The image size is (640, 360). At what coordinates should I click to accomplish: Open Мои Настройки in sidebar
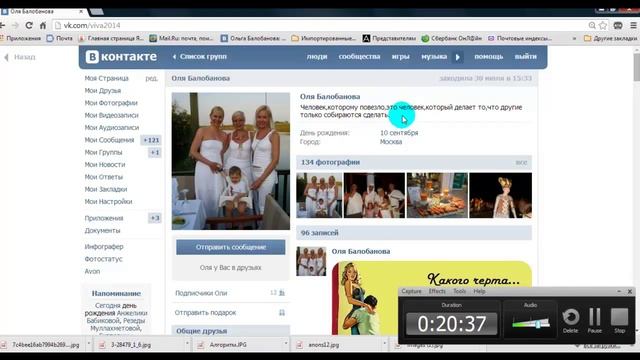[108, 202]
